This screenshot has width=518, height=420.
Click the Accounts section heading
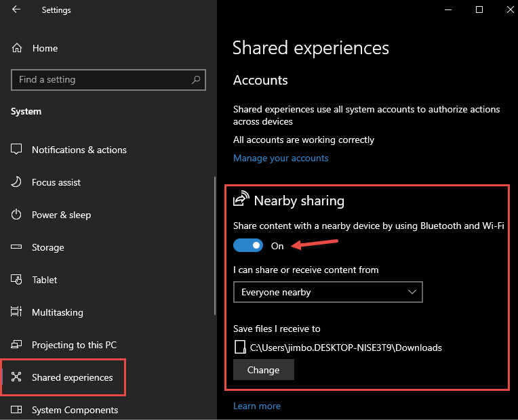click(260, 80)
